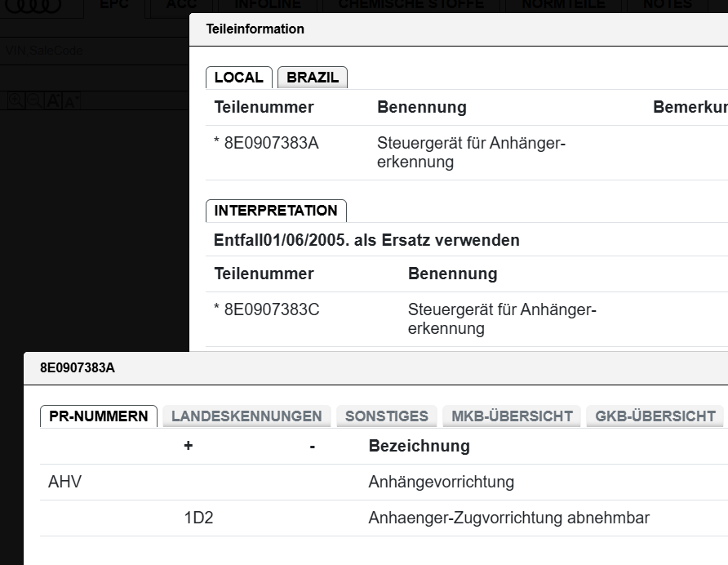728x565 pixels.
Task: Open the INTERPRETATION tab
Action: 276,211
